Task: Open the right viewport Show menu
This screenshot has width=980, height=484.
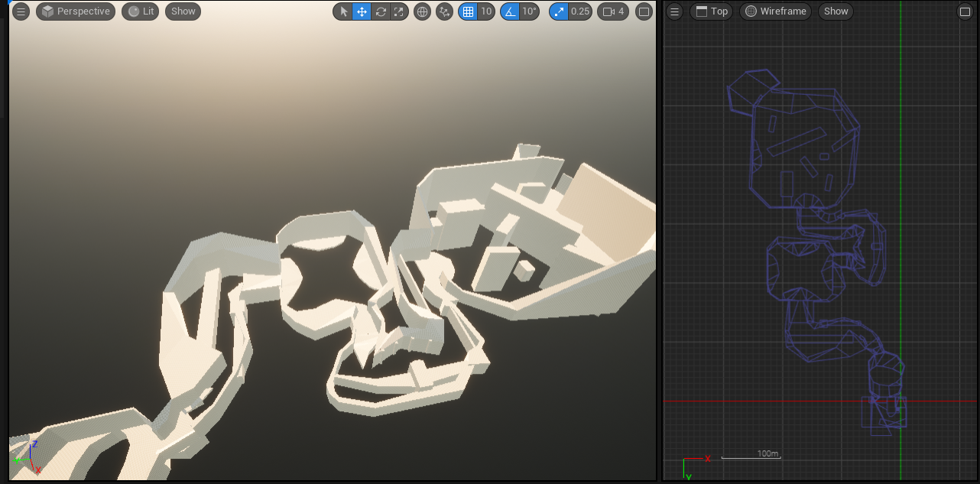Action: pos(835,11)
